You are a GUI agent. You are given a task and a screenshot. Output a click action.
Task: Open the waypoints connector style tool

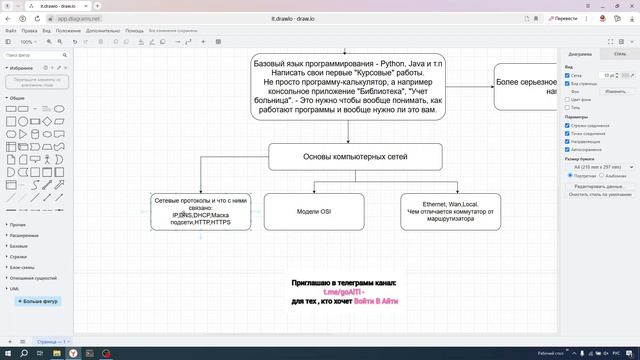pos(188,42)
